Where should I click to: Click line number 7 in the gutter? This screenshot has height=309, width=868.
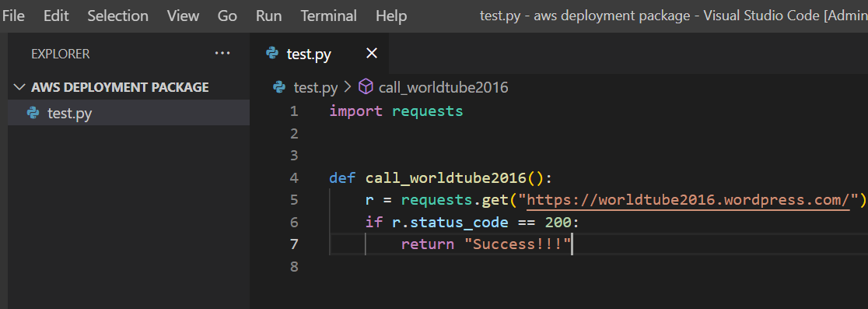(294, 244)
